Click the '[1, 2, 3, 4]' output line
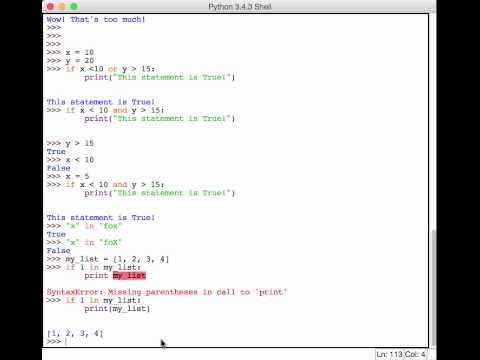 tap(75, 333)
